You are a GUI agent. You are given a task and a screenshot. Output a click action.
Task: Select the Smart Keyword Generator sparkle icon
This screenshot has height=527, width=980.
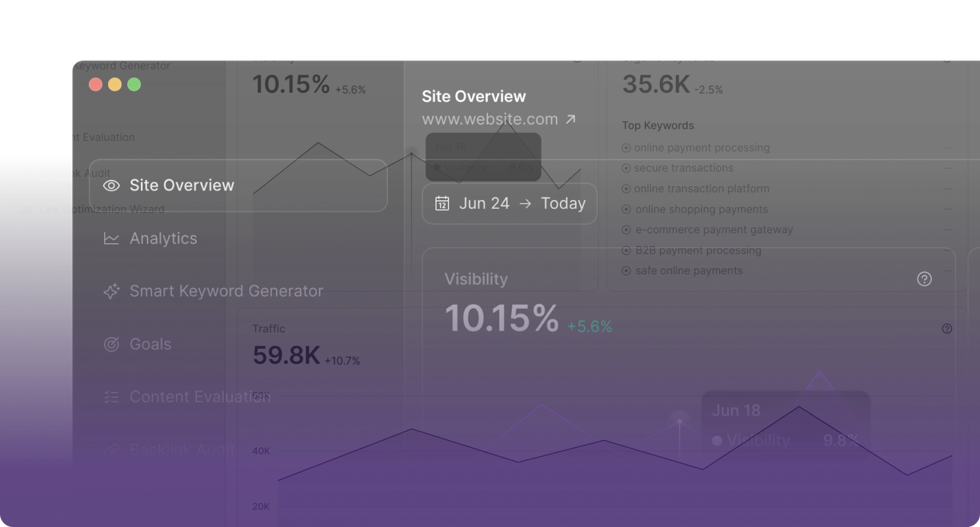pyautogui.click(x=111, y=291)
